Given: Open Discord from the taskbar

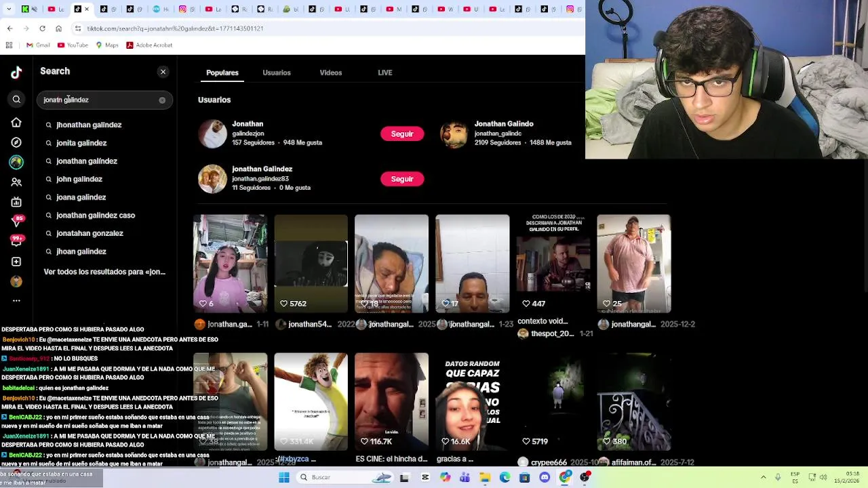Looking at the screenshot, I should [545, 477].
